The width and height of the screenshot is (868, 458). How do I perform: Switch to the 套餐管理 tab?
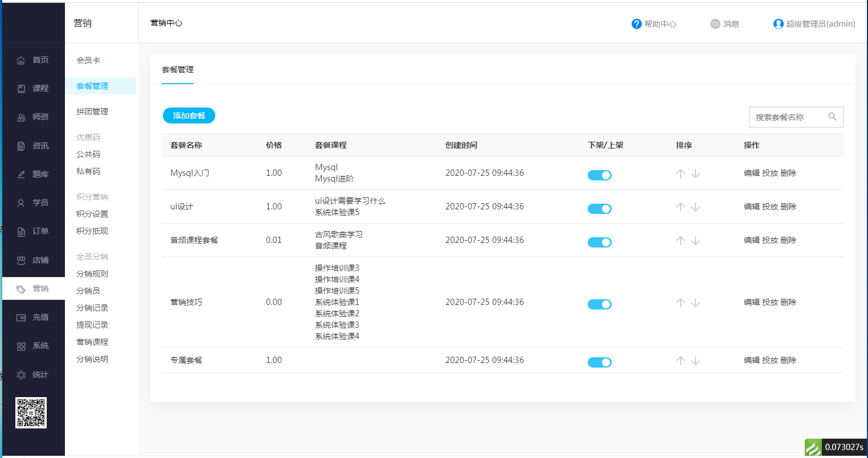point(178,69)
